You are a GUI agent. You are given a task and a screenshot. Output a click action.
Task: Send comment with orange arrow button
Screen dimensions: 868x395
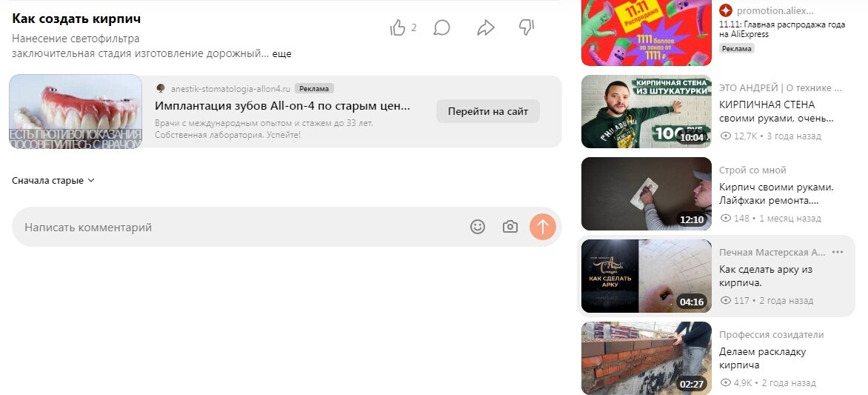[542, 227]
